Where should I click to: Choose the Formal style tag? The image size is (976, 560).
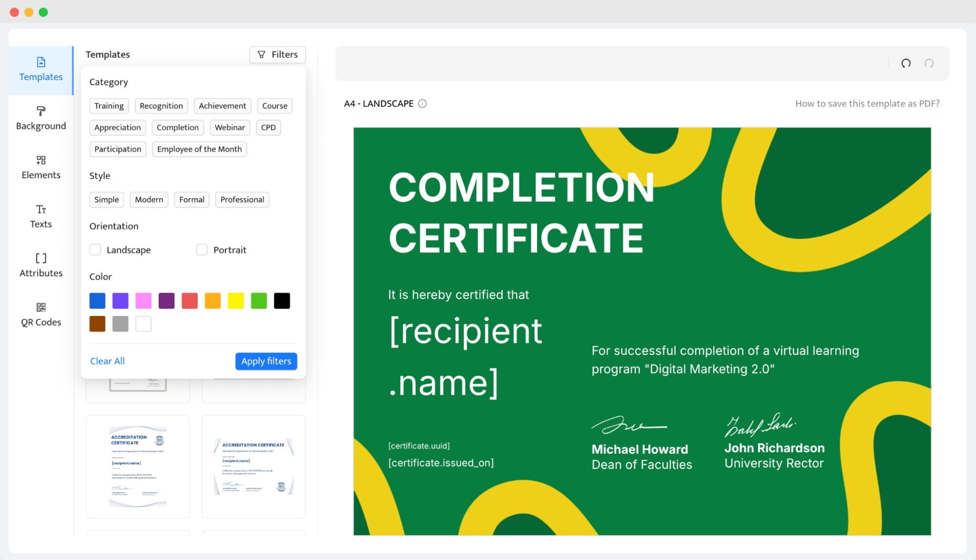coord(191,200)
